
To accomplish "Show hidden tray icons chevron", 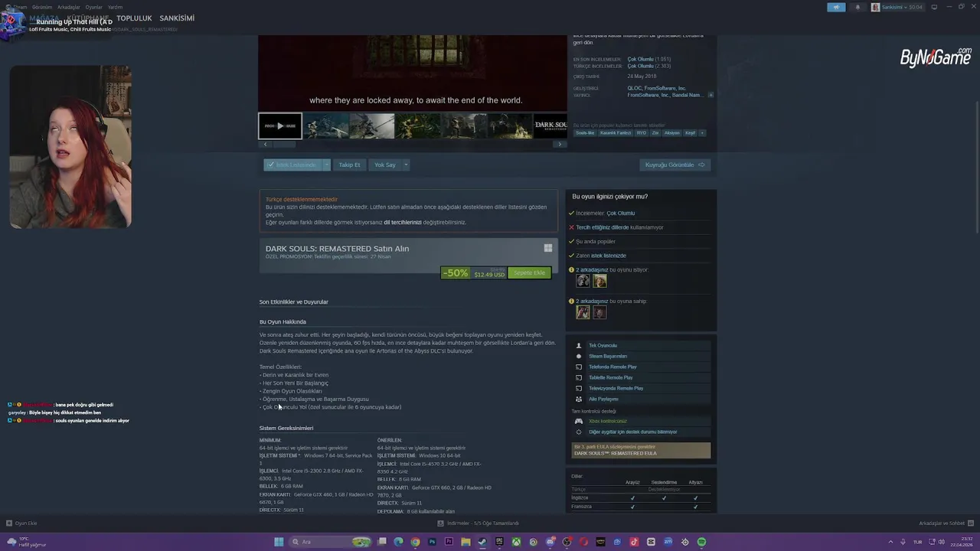I will 890,542.
